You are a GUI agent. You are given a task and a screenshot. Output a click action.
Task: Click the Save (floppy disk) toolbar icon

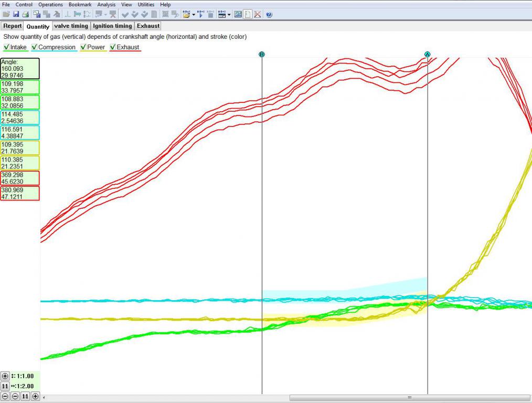(16, 14)
